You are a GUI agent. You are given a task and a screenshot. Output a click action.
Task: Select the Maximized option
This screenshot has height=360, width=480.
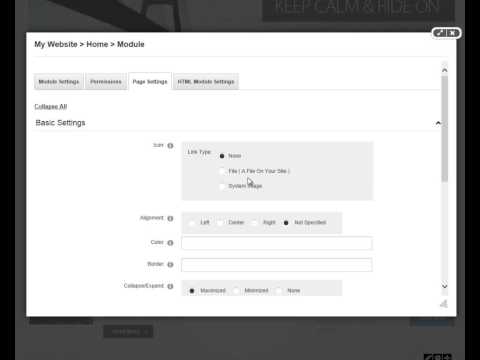click(192, 291)
